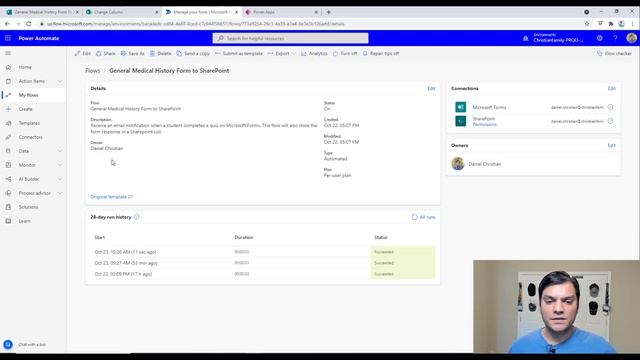
Task: Reload the page
Action: (x=29, y=24)
